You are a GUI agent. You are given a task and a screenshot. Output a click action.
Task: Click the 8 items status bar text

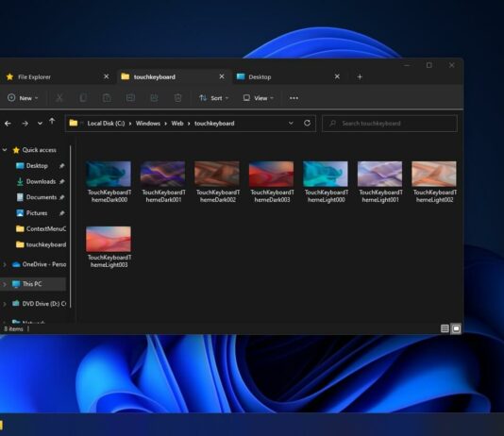13,329
